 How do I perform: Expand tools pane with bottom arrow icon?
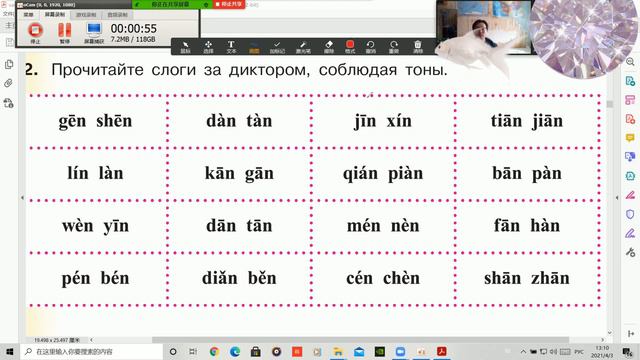point(631,333)
